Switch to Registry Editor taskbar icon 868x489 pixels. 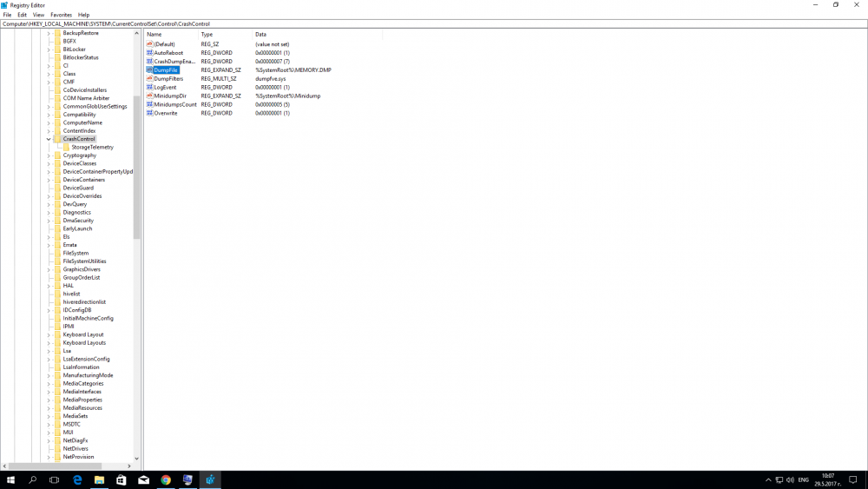point(210,480)
